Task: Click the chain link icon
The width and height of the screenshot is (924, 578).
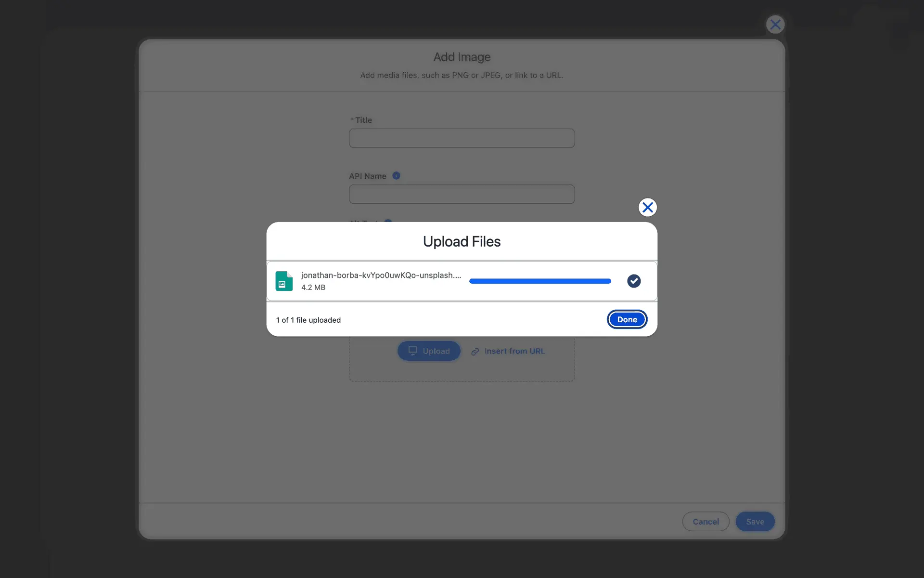Action: tap(475, 352)
